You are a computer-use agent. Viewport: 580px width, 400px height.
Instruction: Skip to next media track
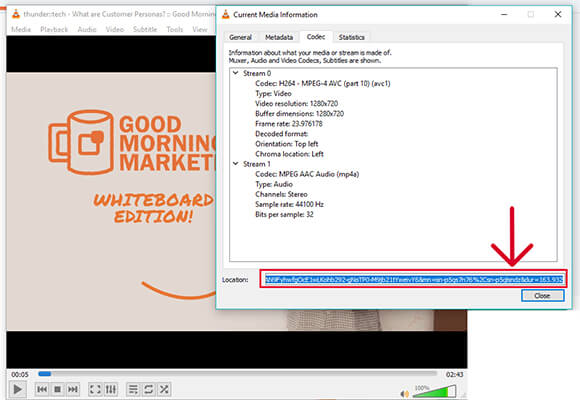[73, 389]
